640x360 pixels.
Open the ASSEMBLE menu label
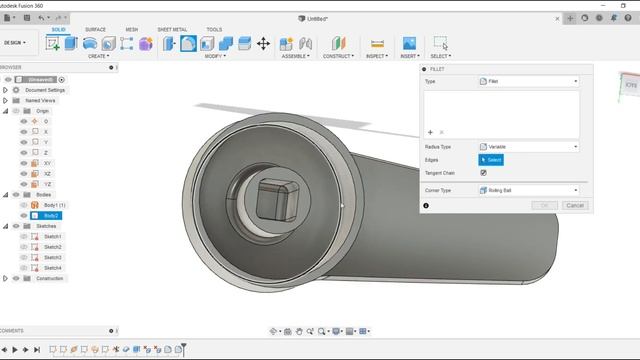point(296,56)
